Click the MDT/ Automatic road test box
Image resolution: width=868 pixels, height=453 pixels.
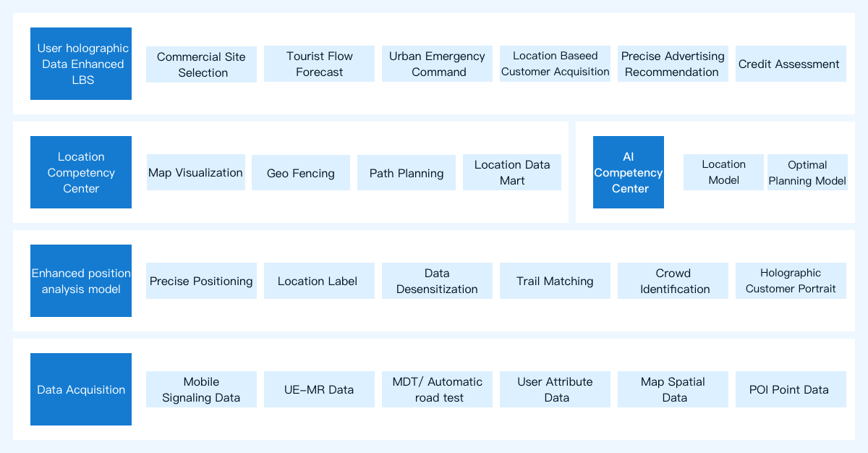[437, 389]
